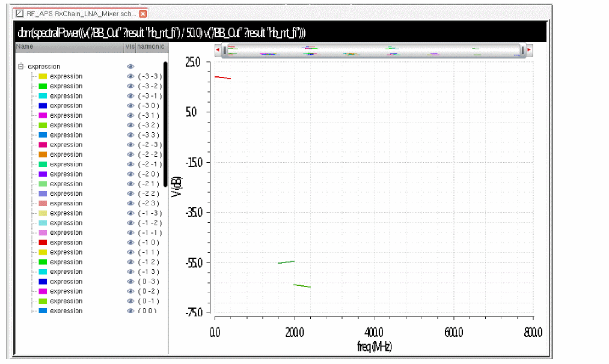This screenshot has height=364, width=609.
Task: Toggle eye icon for harmonic (-2 0)
Action: [x=130, y=174]
